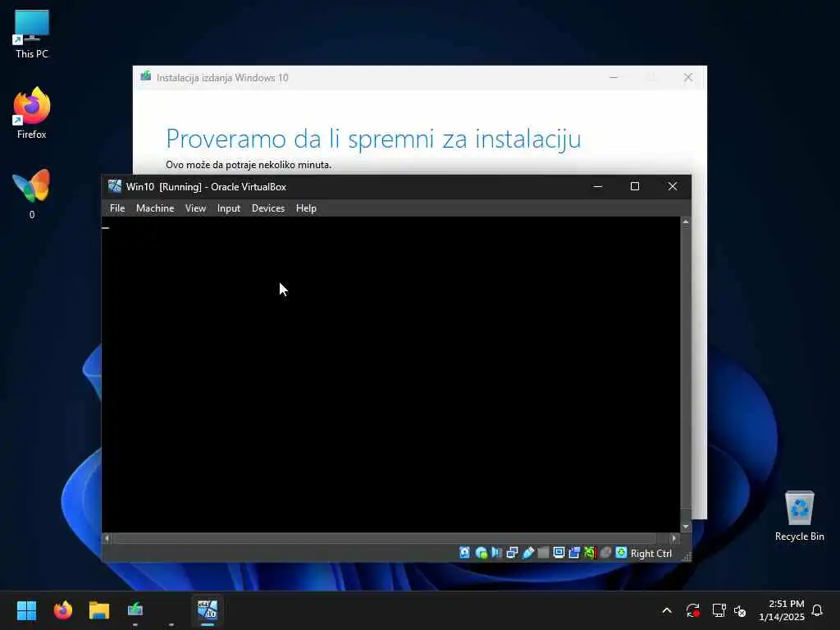Image resolution: width=840 pixels, height=630 pixels.
Task: Select the Recycle Bin desktop icon
Action: 799,516
